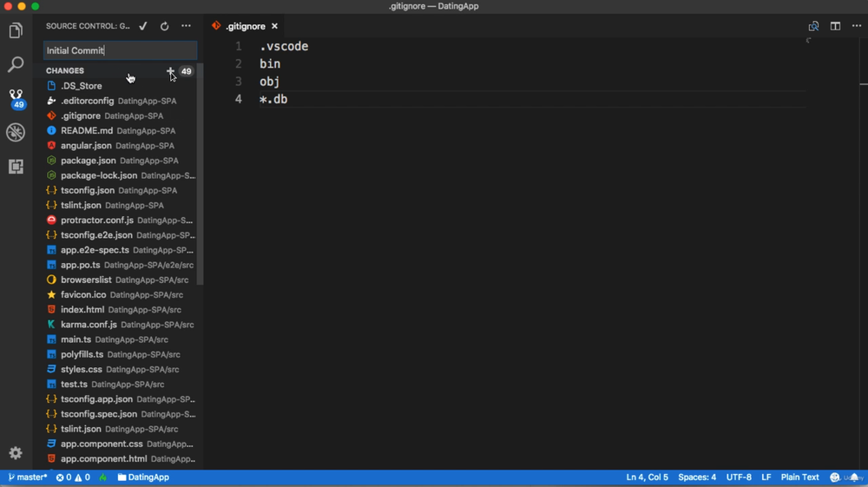868x487 pixels.
Task: Open tsconfig.app.json in changes list
Action: click(120, 399)
